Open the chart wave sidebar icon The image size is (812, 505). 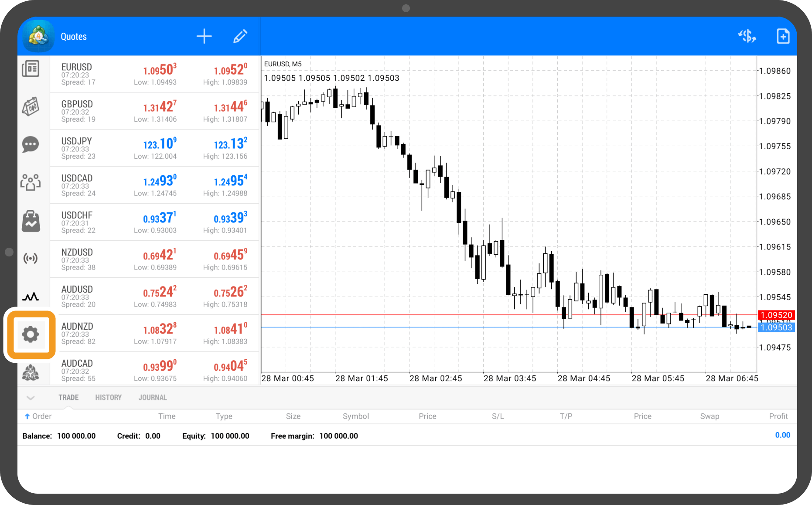coord(31,297)
